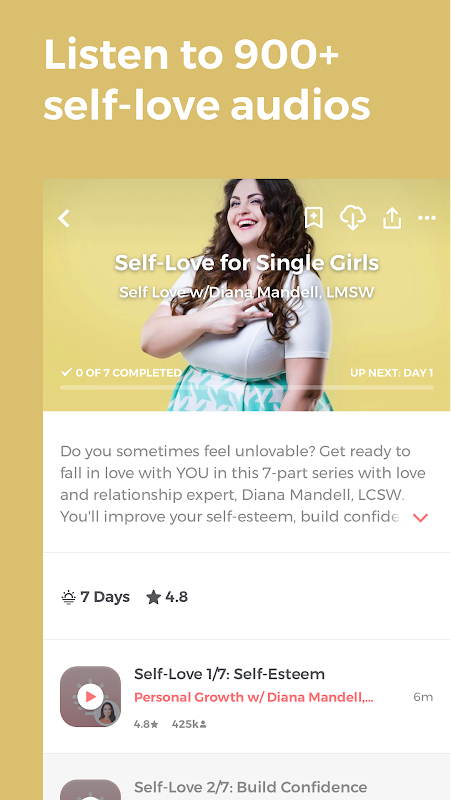Tap the Self Love w/Diana Mandell, LMSW subtitle
This screenshot has width=451, height=800.
[246, 292]
